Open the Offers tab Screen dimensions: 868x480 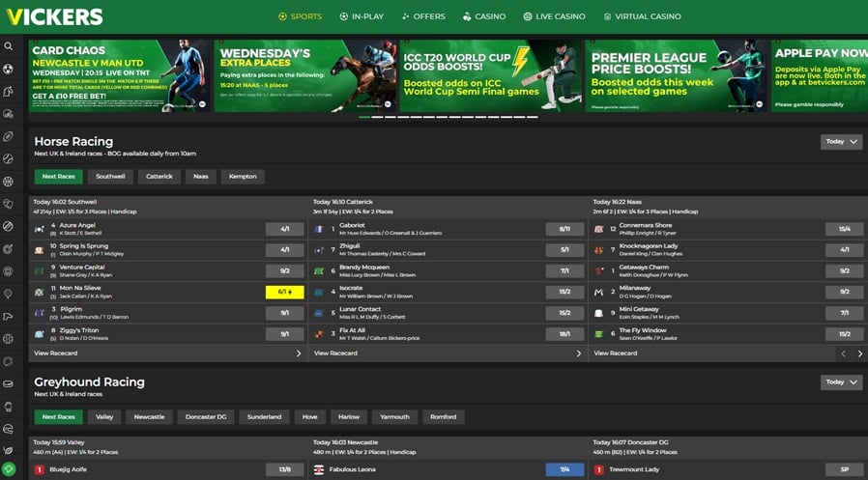(x=423, y=16)
